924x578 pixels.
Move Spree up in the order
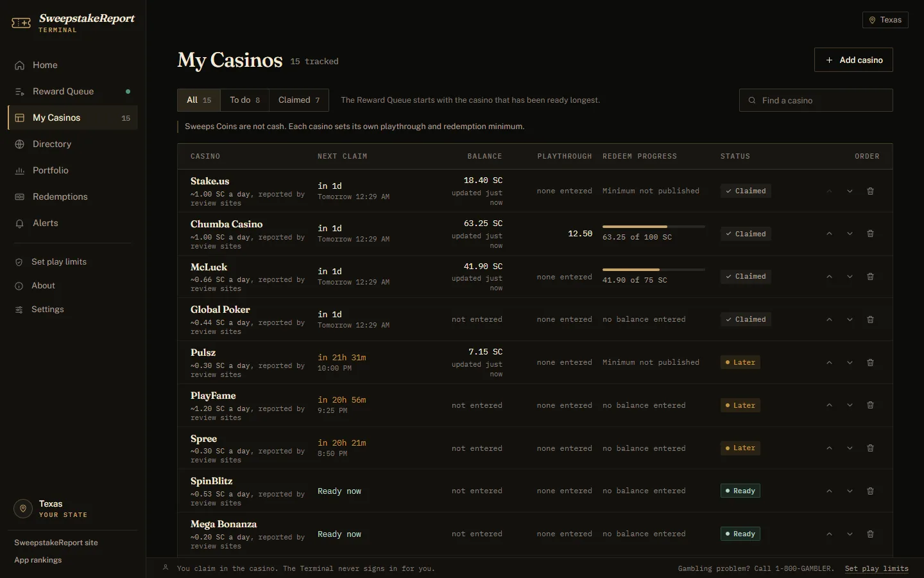pos(829,448)
